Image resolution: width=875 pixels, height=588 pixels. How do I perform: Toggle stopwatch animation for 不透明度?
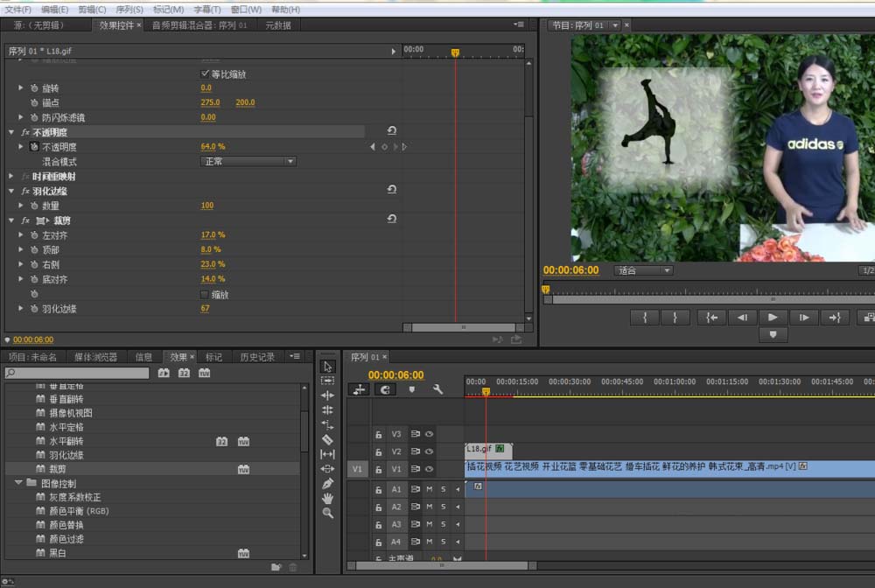tap(34, 147)
